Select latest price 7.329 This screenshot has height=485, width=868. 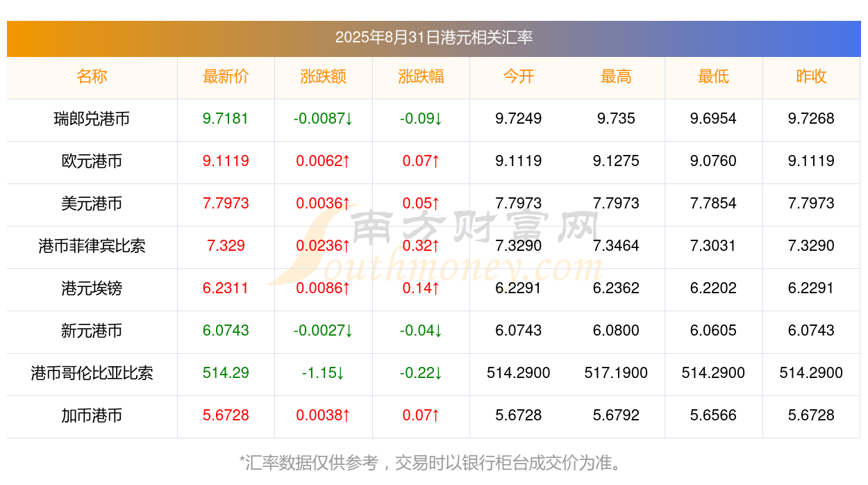pyautogui.click(x=226, y=246)
